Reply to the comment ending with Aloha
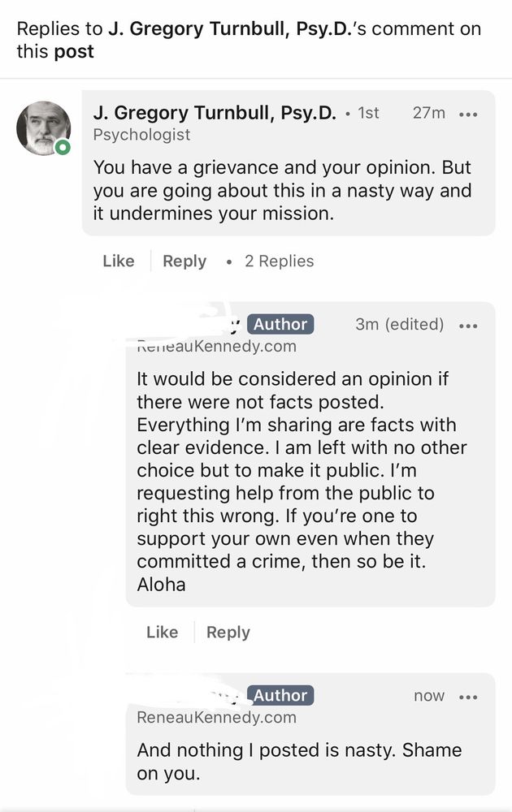The width and height of the screenshot is (512, 812). (x=228, y=632)
